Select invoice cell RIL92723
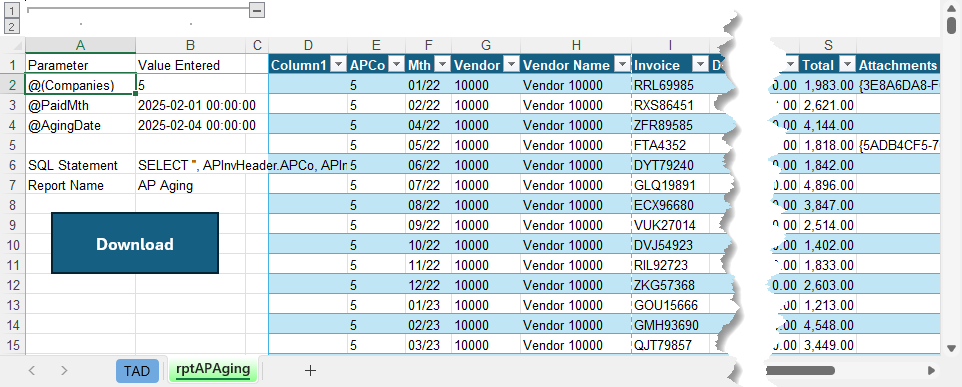This screenshot has height=387, width=962. pyautogui.click(x=671, y=265)
